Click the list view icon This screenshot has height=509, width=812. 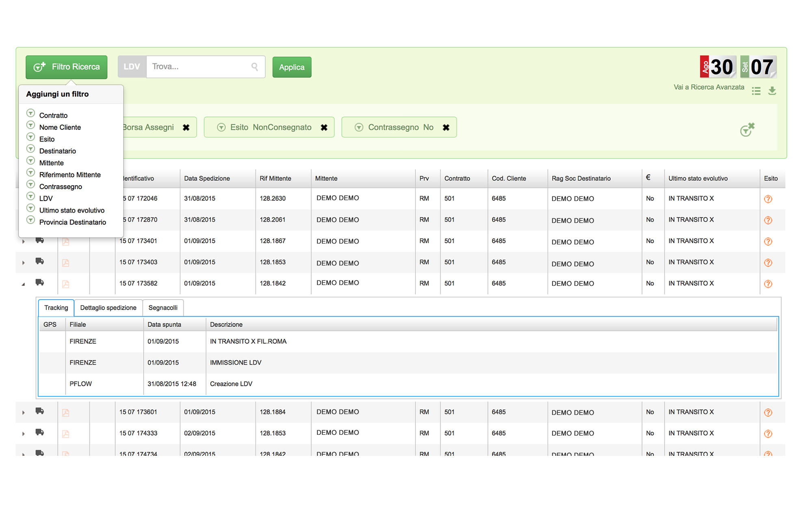pos(756,91)
